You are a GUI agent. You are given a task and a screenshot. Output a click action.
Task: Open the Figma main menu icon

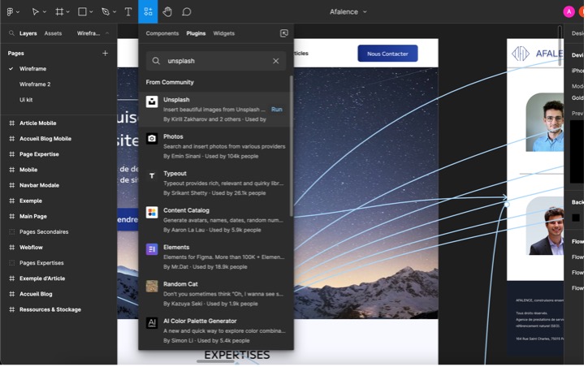(x=10, y=12)
